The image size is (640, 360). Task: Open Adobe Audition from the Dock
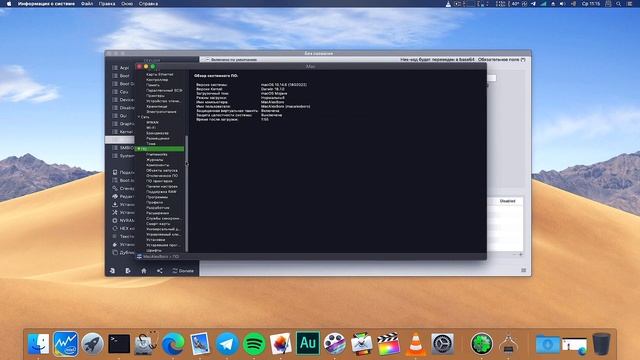click(x=308, y=343)
